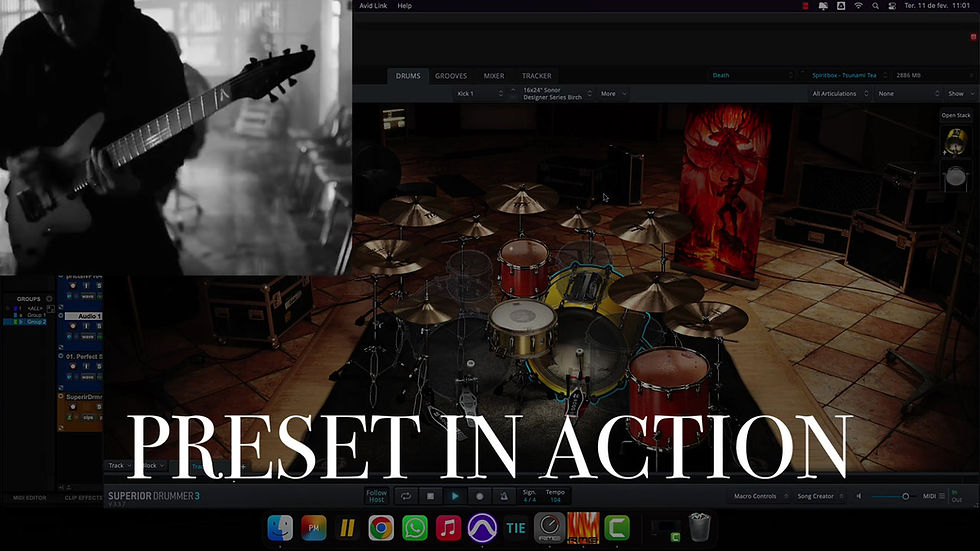The image size is (980, 551).
Task: Switch to the DRUMS tab
Action: (x=408, y=76)
